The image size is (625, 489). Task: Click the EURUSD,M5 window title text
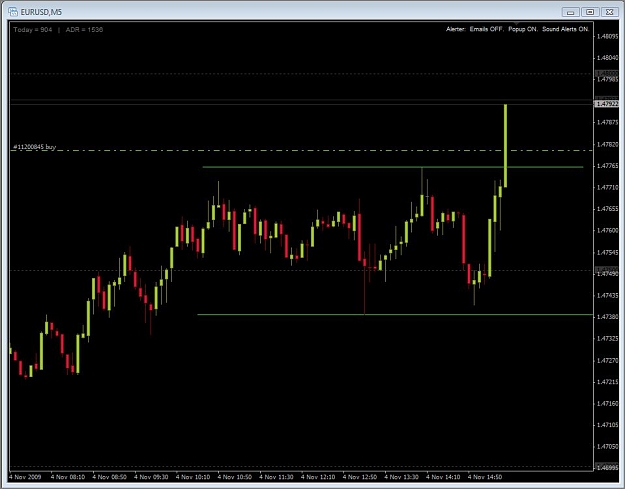point(41,12)
